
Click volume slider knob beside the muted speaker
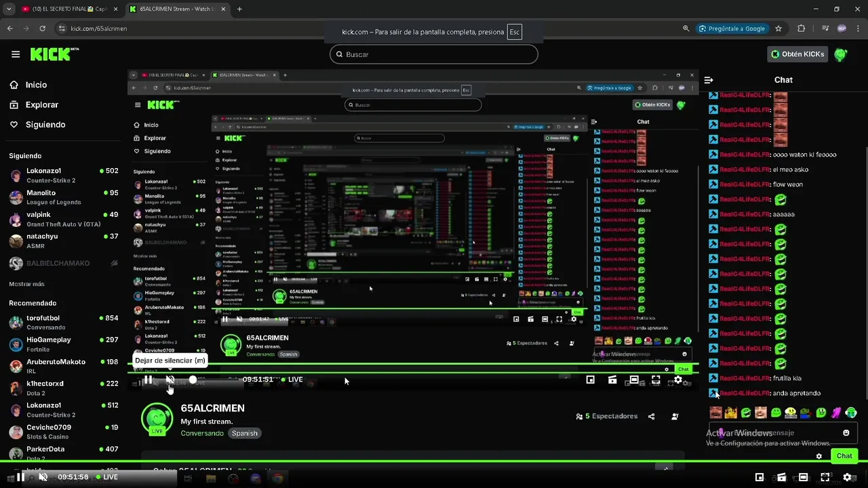point(193,380)
